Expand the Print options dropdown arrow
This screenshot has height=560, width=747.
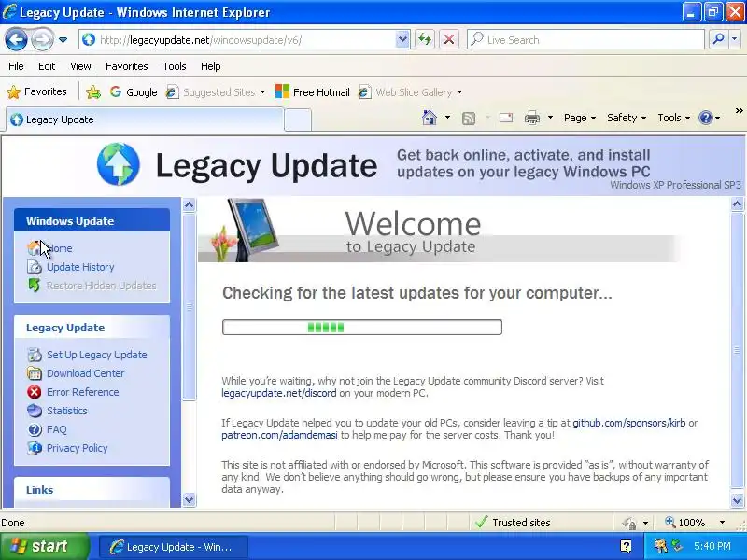click(550, 118)
